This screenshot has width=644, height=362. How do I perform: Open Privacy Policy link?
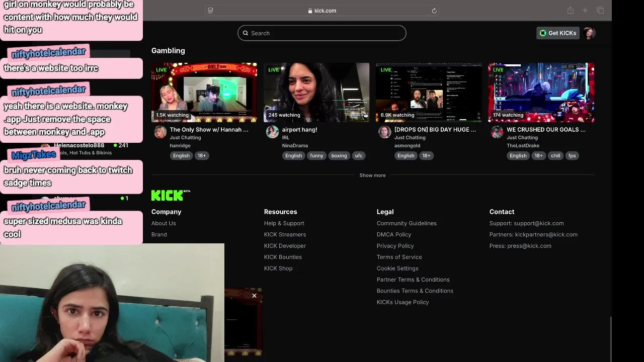coord(395,246)
